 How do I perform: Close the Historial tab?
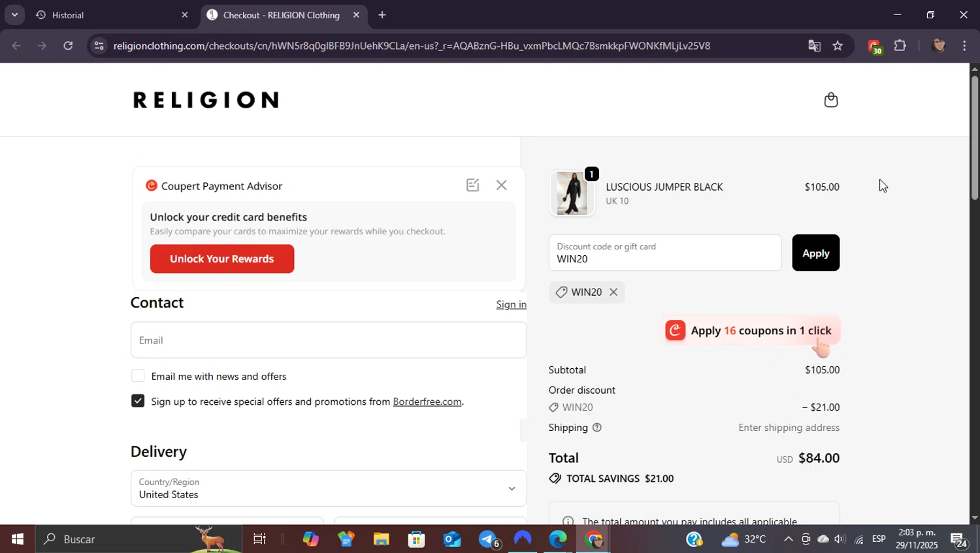(x=184, y=15)
